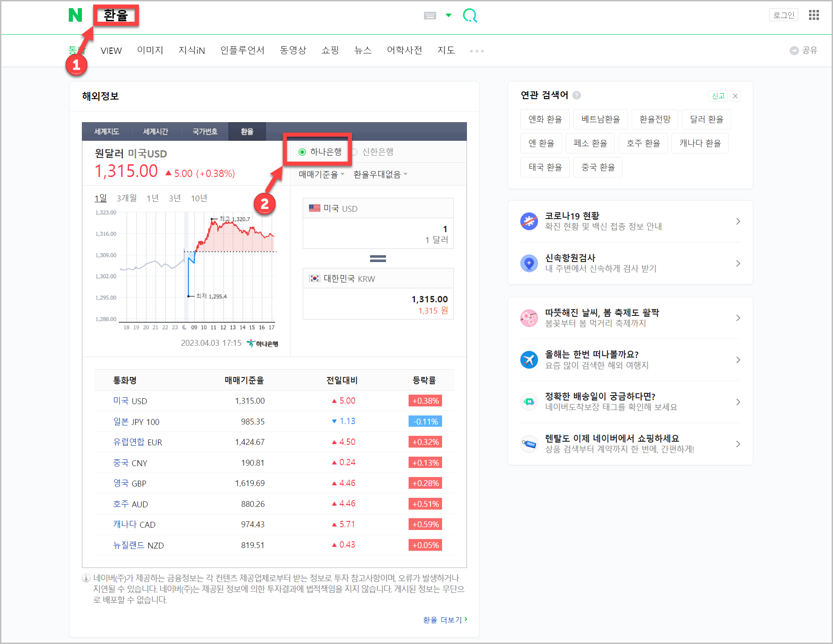Click the airplane travel icon

coord(529,360)
